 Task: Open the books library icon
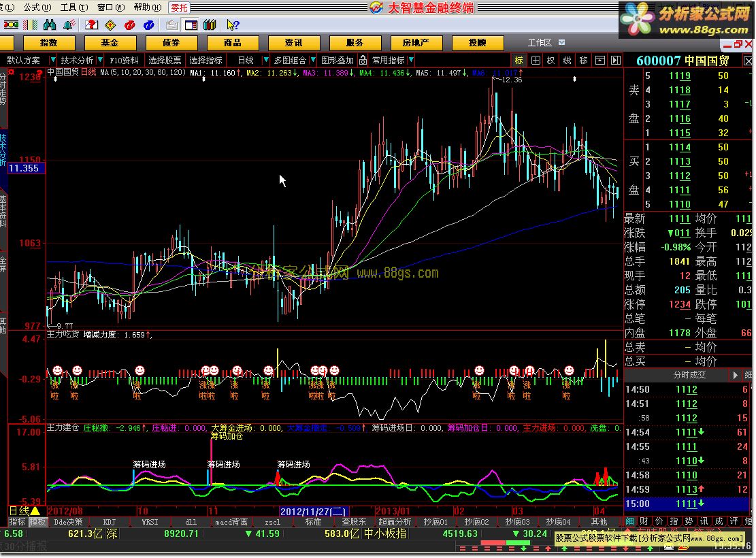210,24
